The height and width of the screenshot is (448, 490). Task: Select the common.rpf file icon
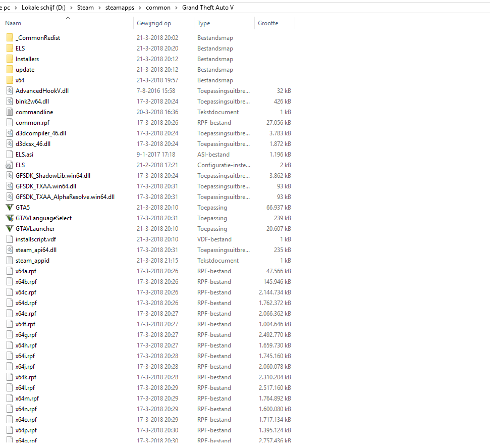pyautogui.click(x=10, y=123)
